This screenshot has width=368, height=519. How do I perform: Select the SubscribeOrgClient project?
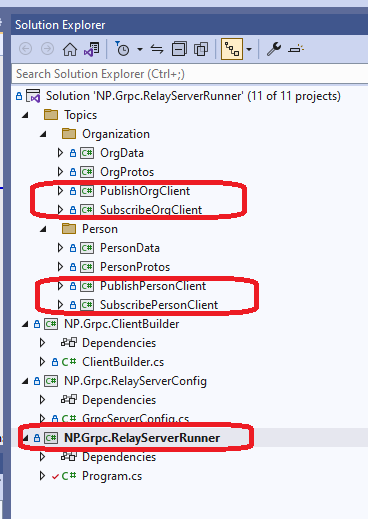151,210
